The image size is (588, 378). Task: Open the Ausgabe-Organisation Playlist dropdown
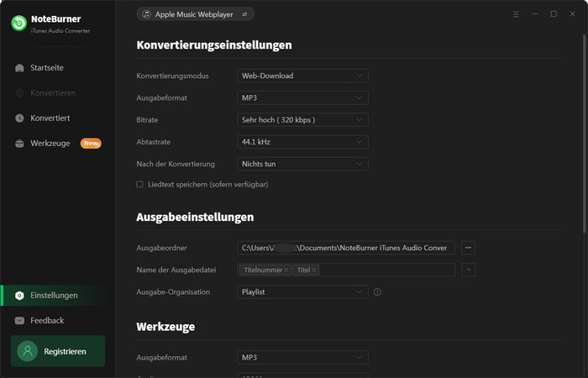302,291
